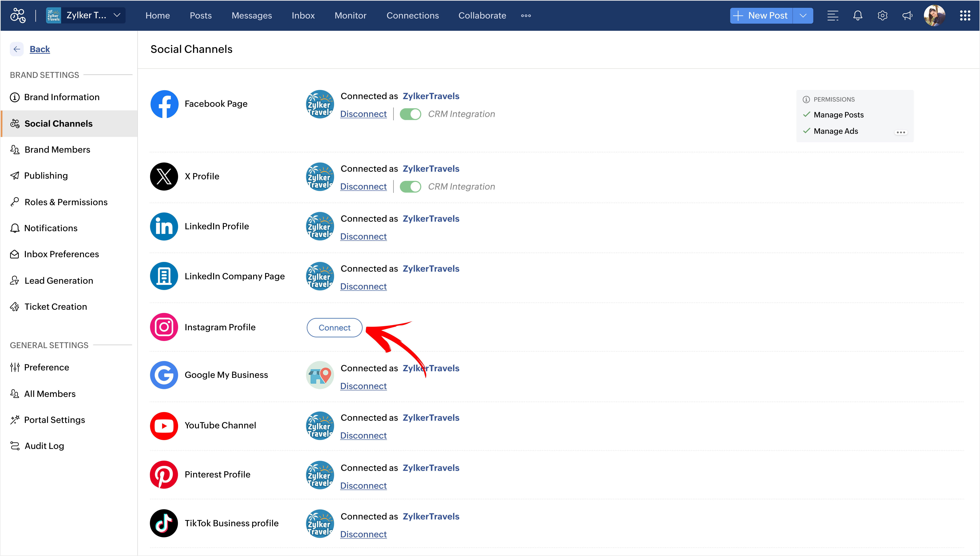Click the Instagram logo icon
980x556 pixels.
[164, 327]
